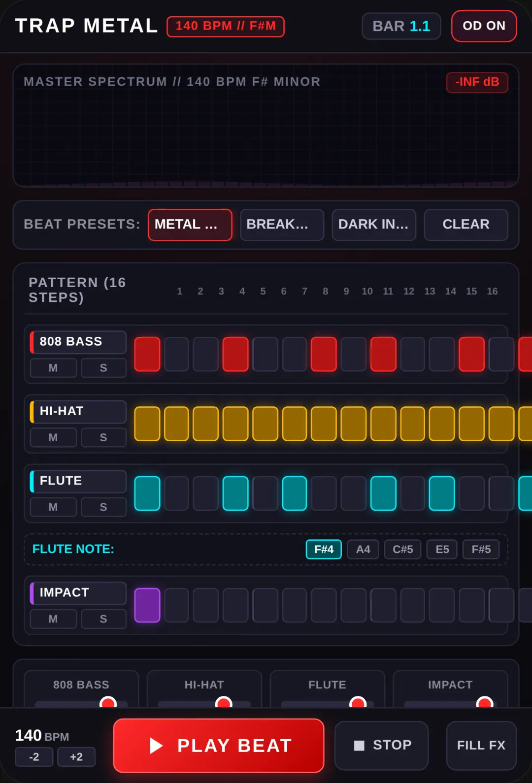
Task: Mute the IMPACT track
Action: [x=53, y=619]
